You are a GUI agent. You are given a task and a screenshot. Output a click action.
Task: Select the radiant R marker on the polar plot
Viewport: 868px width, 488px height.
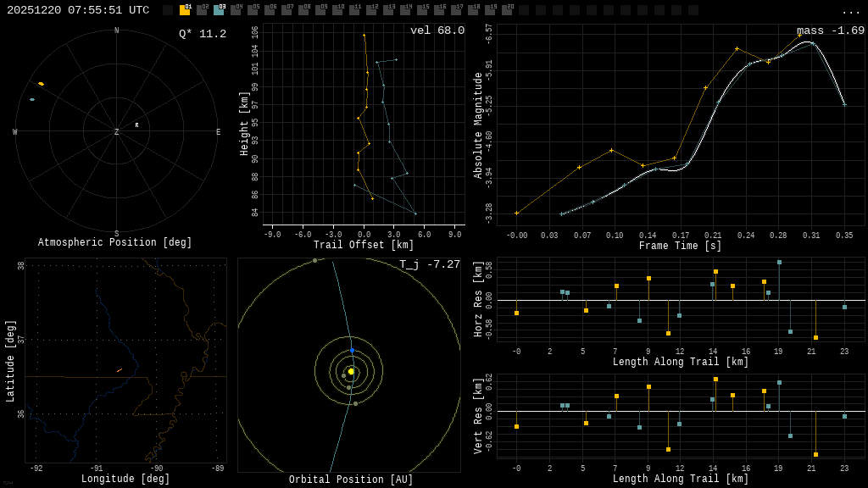pos(136,125)
